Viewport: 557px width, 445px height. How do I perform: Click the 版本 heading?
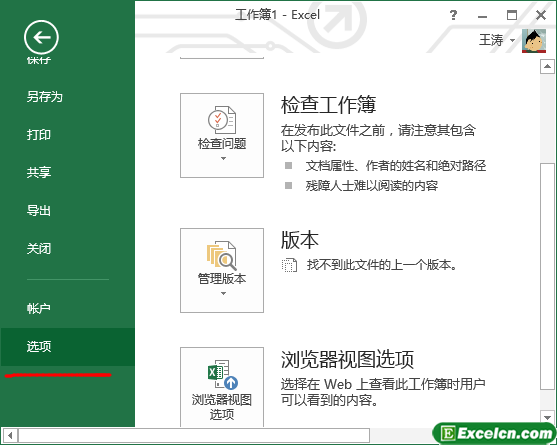click(300, 240)
